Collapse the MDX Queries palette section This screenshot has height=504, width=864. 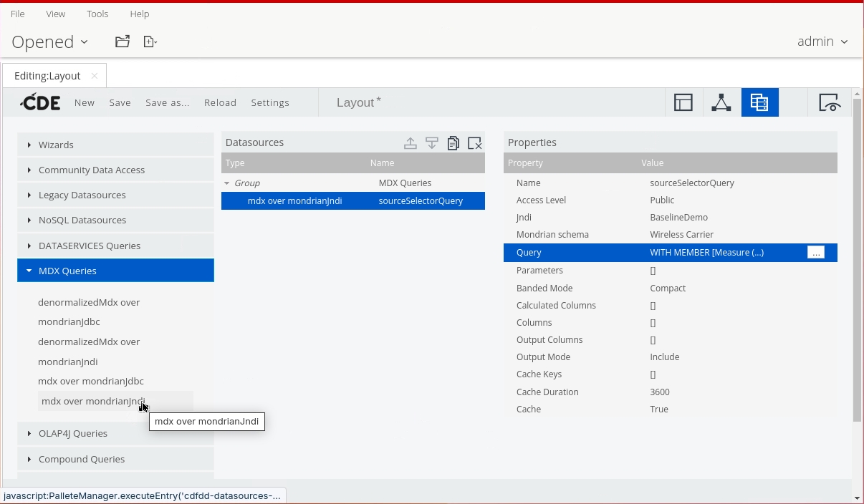click(x=67, y=271)
